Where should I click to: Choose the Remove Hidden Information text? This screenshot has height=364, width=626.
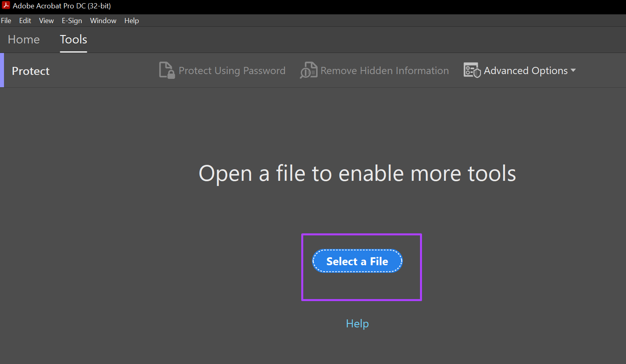[x=385, y=70]
